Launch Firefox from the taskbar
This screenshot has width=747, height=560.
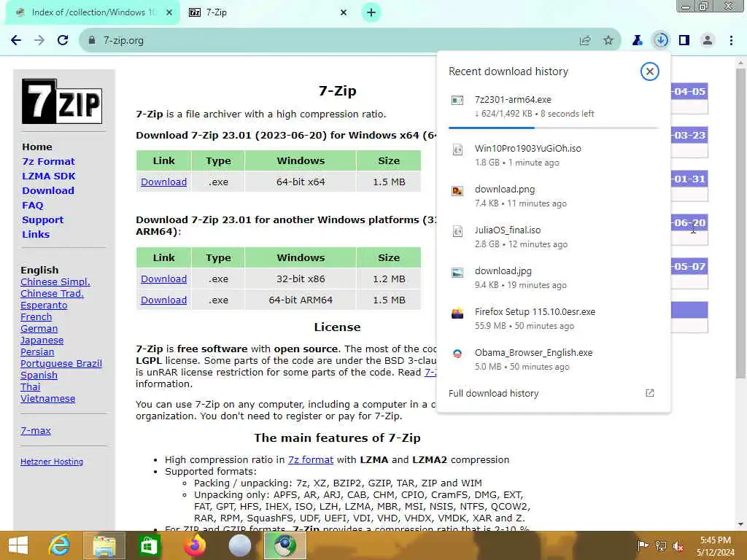[x=194, y=545]
